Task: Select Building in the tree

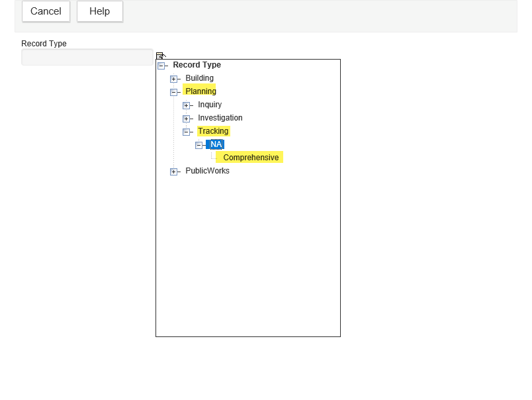Action: (x=200, y=78)
